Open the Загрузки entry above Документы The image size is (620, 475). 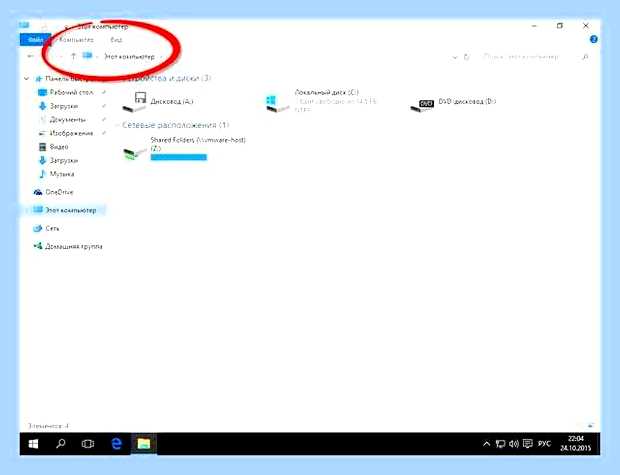tap(64, 106)
